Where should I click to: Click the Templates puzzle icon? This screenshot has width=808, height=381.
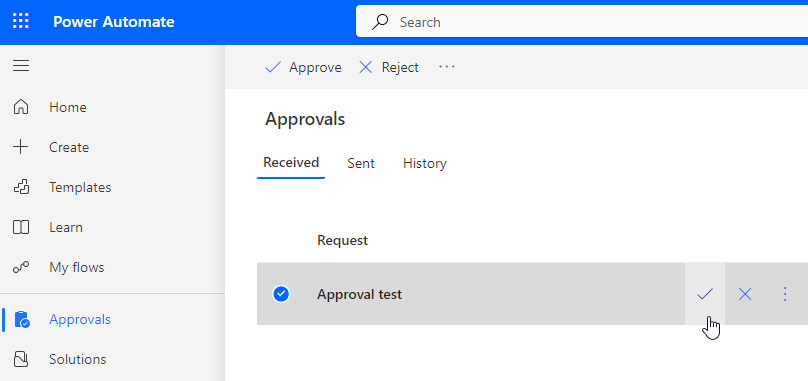coord(21,187)
